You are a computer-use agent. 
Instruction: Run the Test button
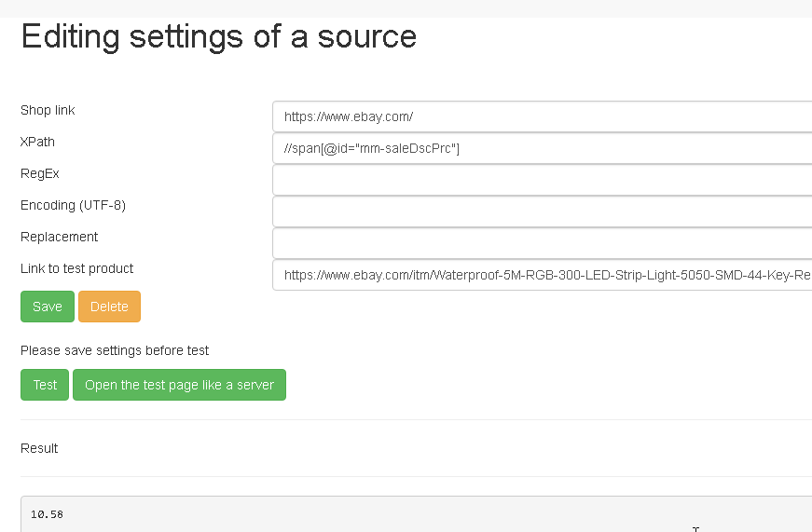(45, 385)
